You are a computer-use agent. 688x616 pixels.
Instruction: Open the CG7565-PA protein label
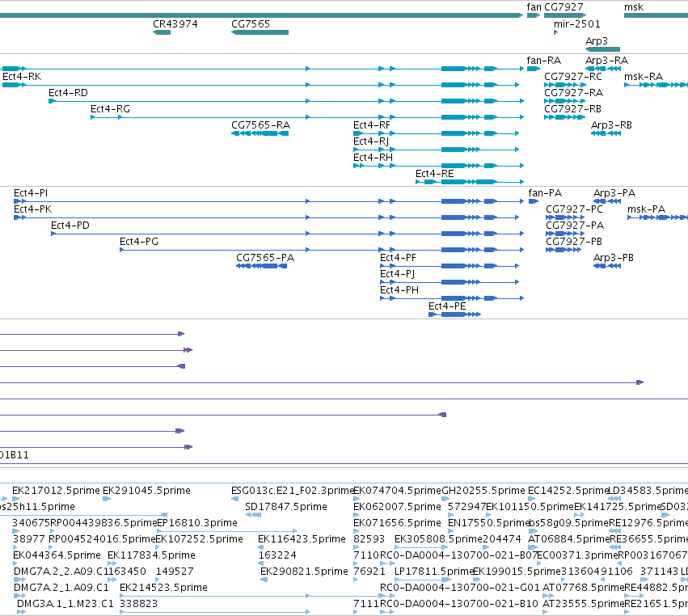265,258
